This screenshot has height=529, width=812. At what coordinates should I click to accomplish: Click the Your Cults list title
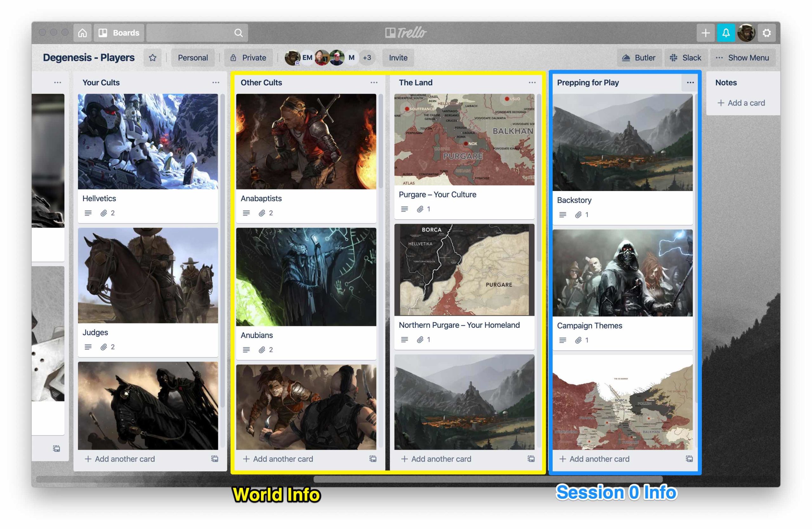tap(101, 83)
